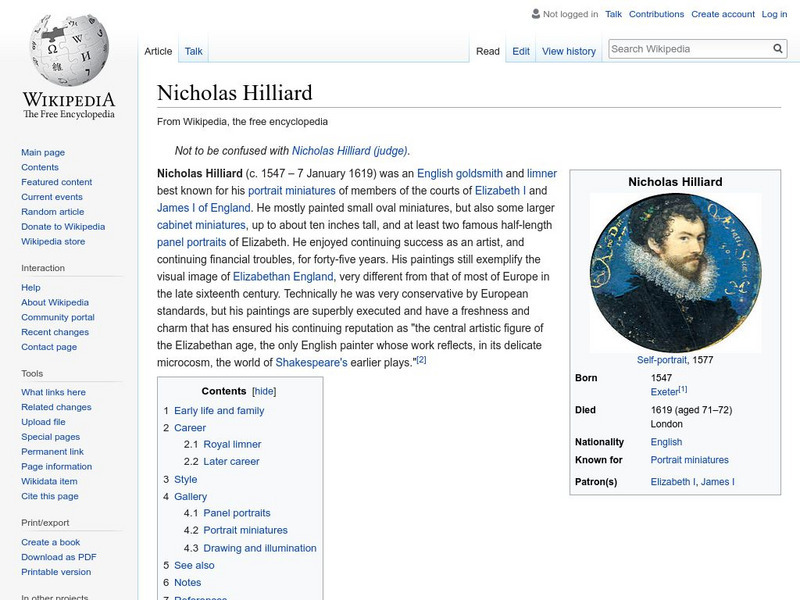Go to Main page in sidebar
This screenshot has width=800, height=600.
pos(43,152)
